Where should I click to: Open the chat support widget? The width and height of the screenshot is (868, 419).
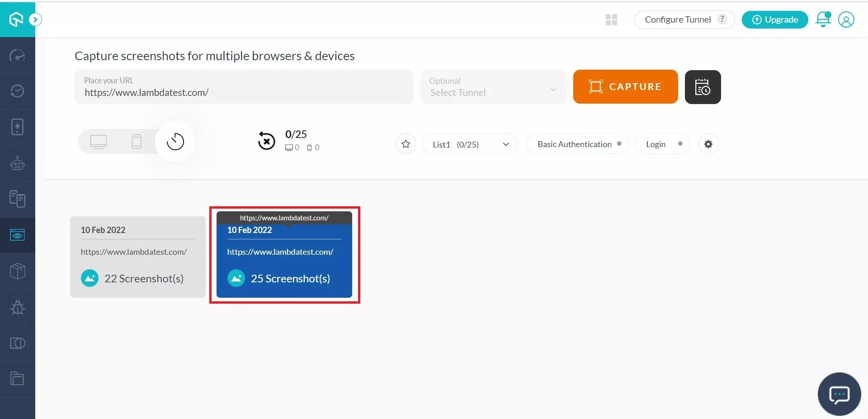[x=839, y=394]
